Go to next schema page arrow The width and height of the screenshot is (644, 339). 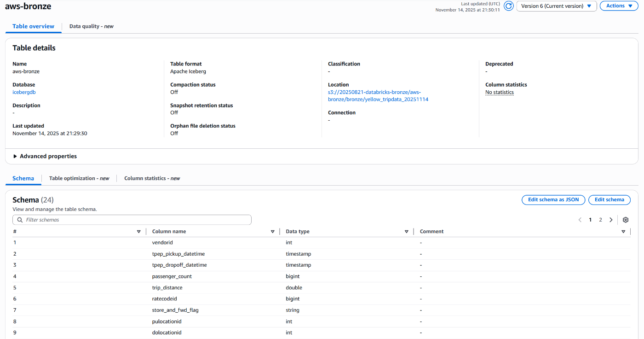(x=611, y=220)
